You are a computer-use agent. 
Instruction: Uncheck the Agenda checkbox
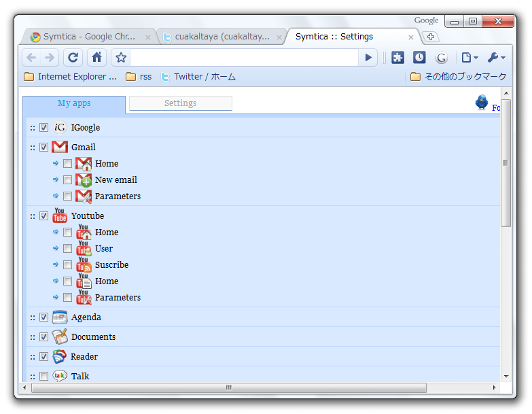point(43,317)
